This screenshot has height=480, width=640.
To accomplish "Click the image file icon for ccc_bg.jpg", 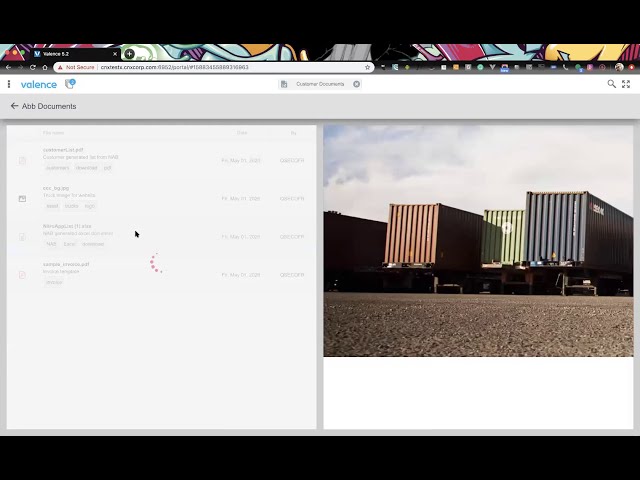I will (22, 199).
